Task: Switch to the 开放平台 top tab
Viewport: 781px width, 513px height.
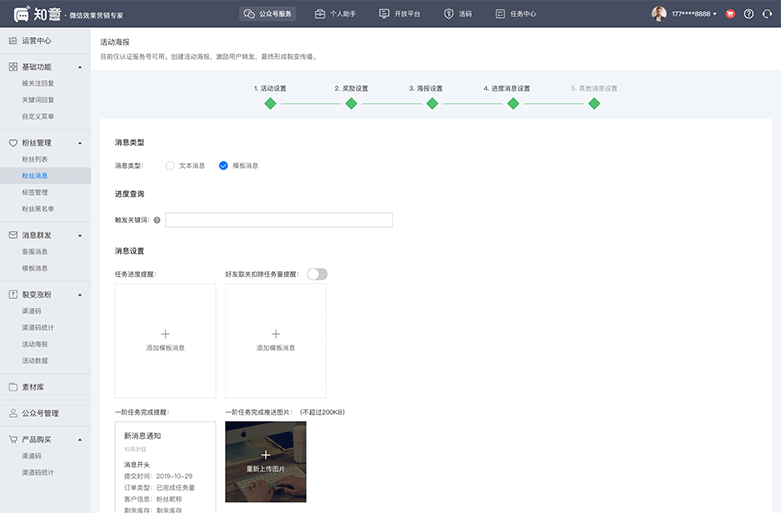Action: click(x=399, y=14)
